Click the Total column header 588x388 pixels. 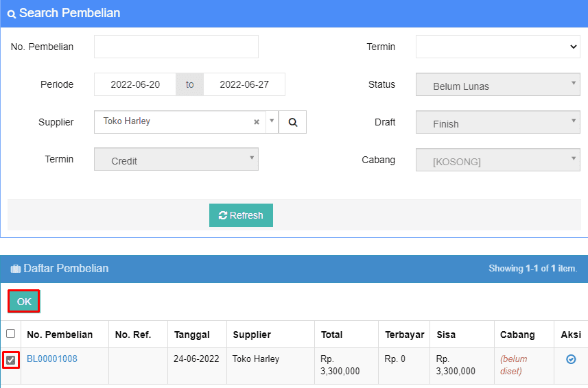(x=332, y=335)
